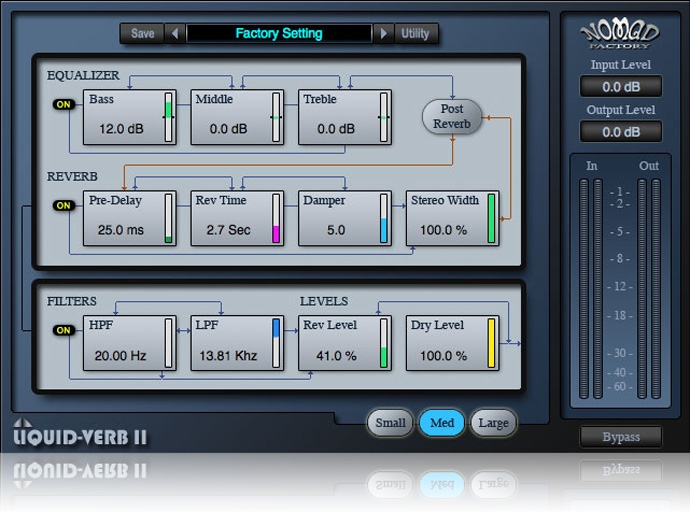Open the Factory Setting preset display
690x512 pixels.
click(279, 34)
